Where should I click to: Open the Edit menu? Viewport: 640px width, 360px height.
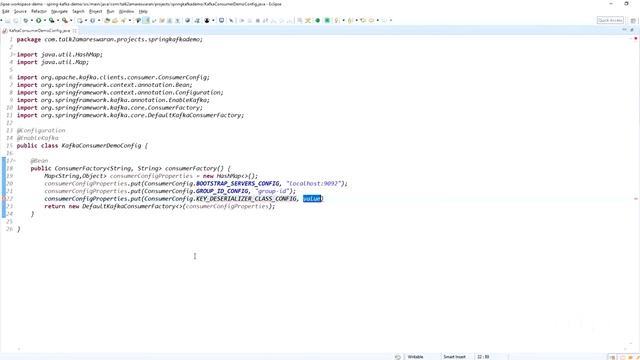pos(5,11)
